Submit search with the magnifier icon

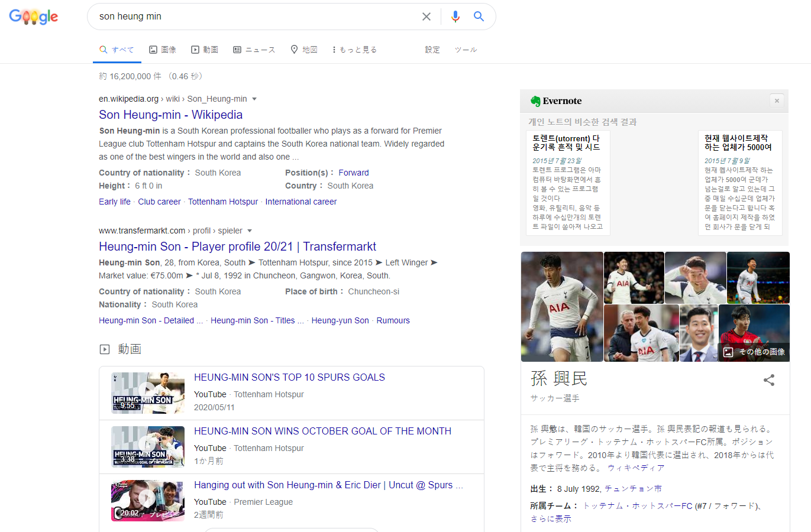tap(479, 17)
